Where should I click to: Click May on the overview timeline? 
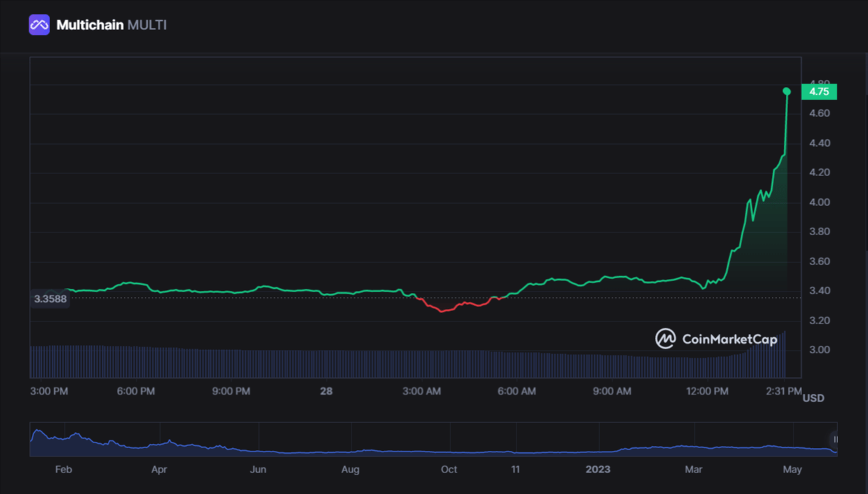coord(792,470)
